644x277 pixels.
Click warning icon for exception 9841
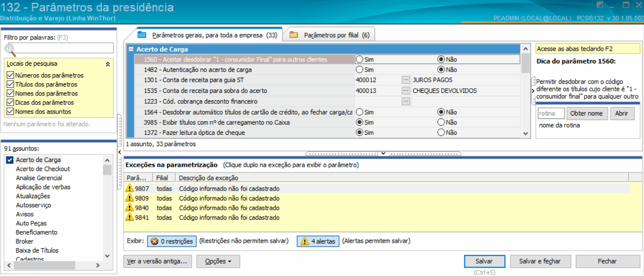[130, 217]
